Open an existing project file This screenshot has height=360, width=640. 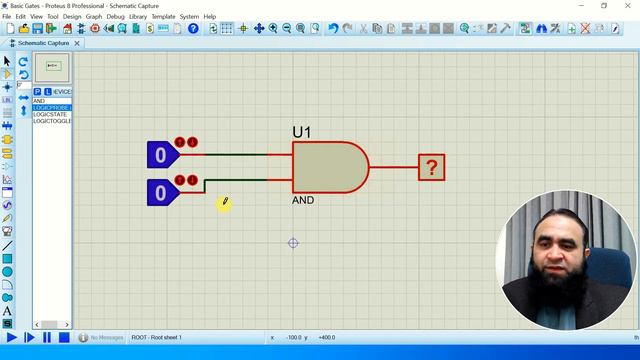tap(24, 29)
